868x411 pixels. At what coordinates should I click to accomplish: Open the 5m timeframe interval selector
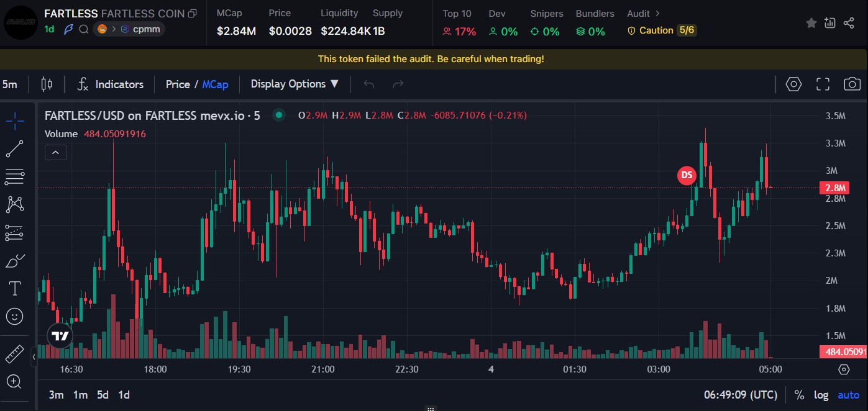tap(10, 84)
